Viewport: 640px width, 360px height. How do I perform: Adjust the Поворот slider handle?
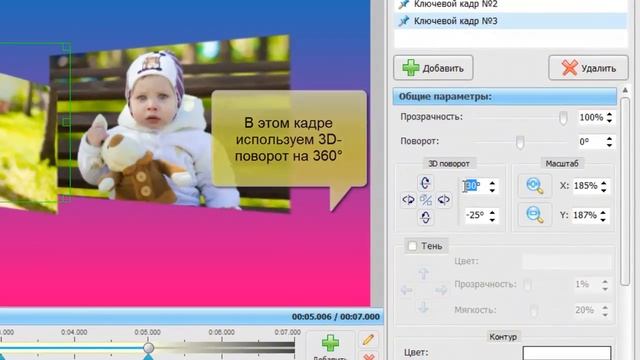520,142
